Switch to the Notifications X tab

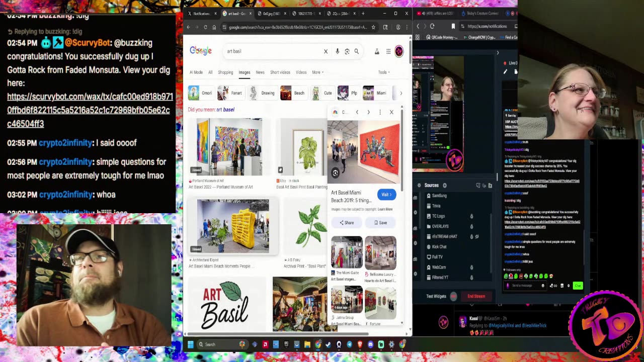[202, 14]
